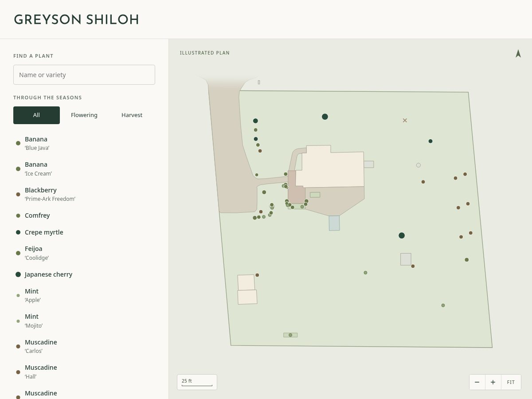
Task: Click the north compass arrow icon
Action: click(518, 54)
